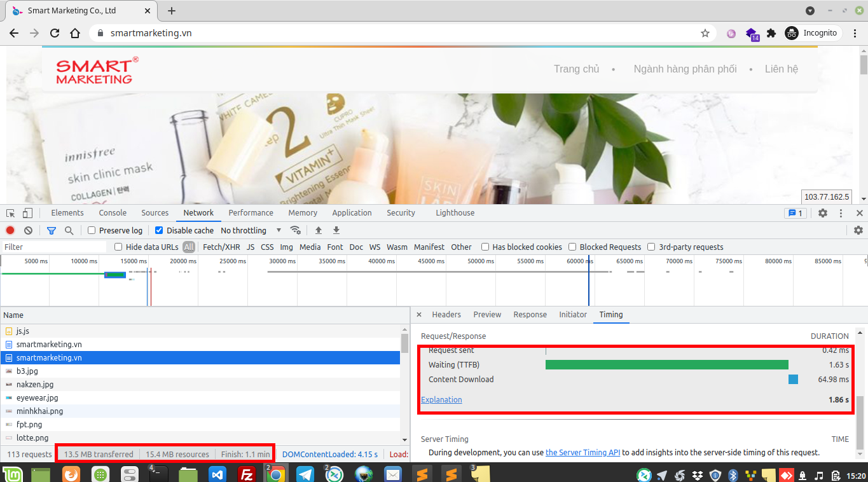
Task: Open the Performance panel tab
Action: tap(251, 213)
